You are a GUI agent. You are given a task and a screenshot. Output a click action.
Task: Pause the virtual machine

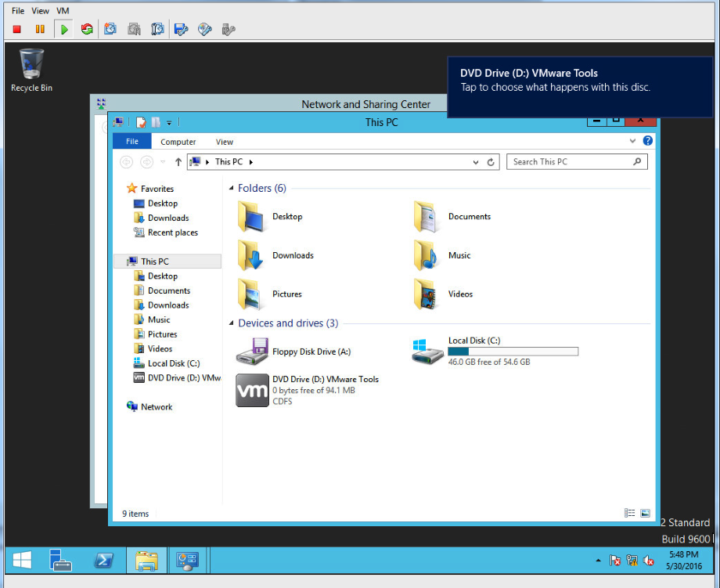[40, 29]
